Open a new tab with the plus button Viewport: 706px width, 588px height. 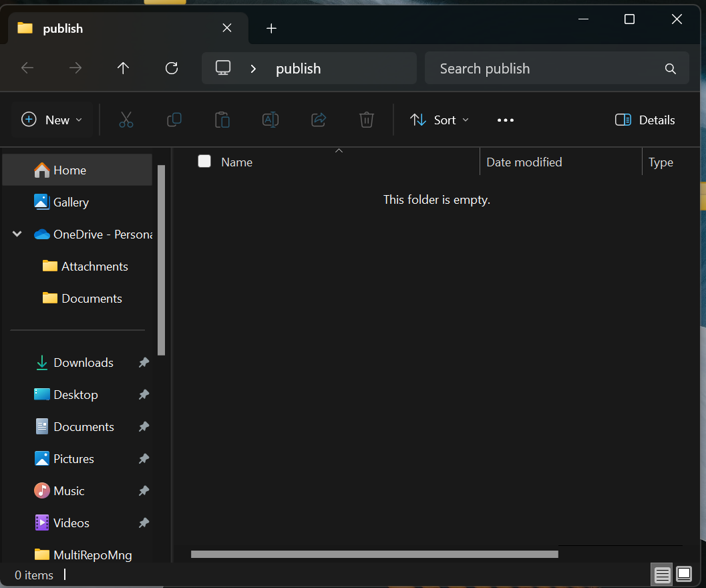271,28
